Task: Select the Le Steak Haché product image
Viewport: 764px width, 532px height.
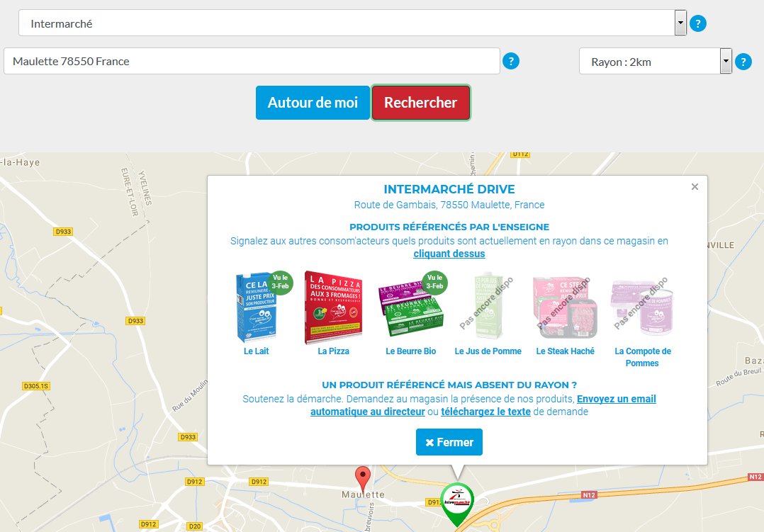Action: pos(566,307)
